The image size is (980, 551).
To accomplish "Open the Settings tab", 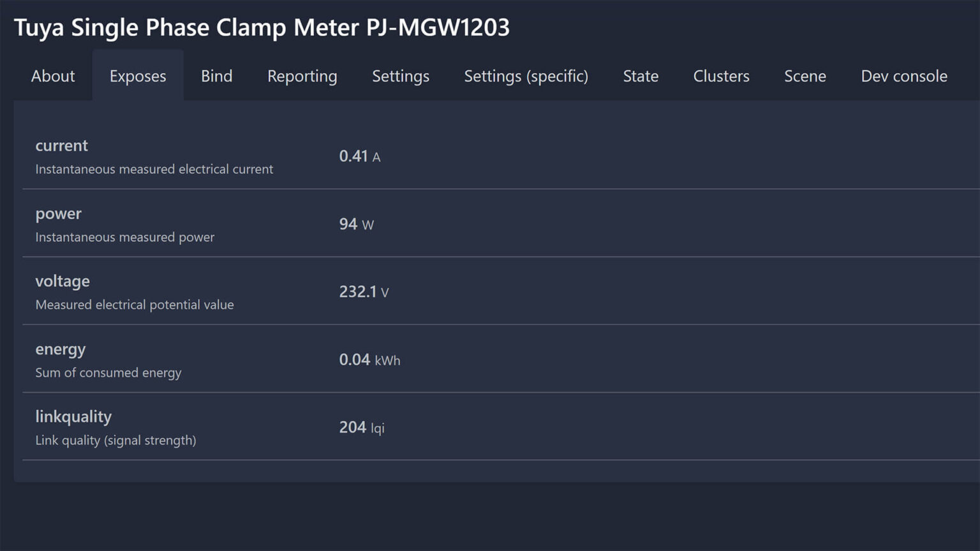I will pos(400,76).
